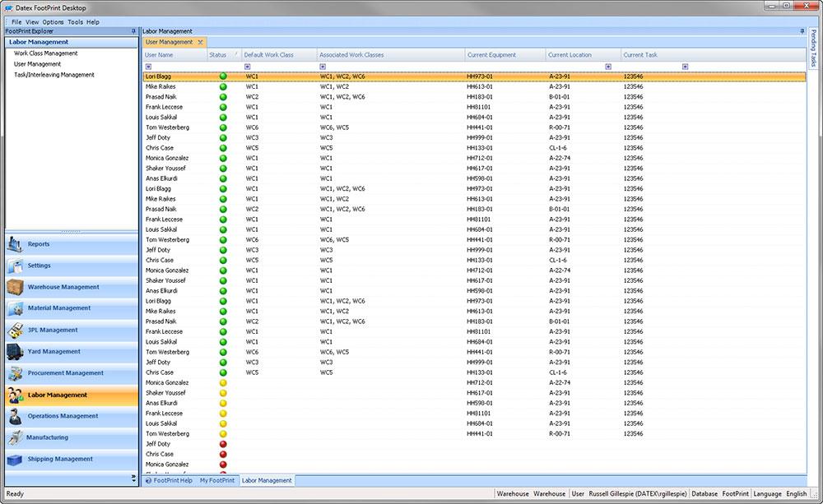
Task: Pin the FootPrint Explorer panel
Action: coord(133,31)
